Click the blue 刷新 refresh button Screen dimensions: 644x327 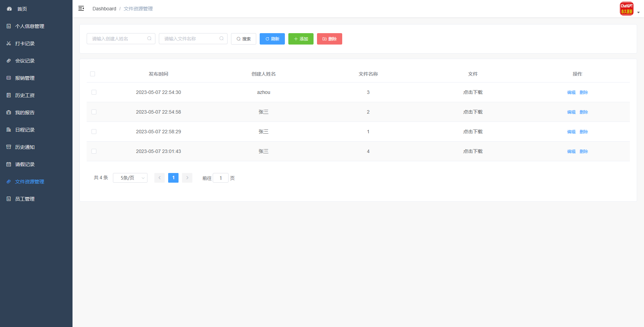(x=272, y=39)
